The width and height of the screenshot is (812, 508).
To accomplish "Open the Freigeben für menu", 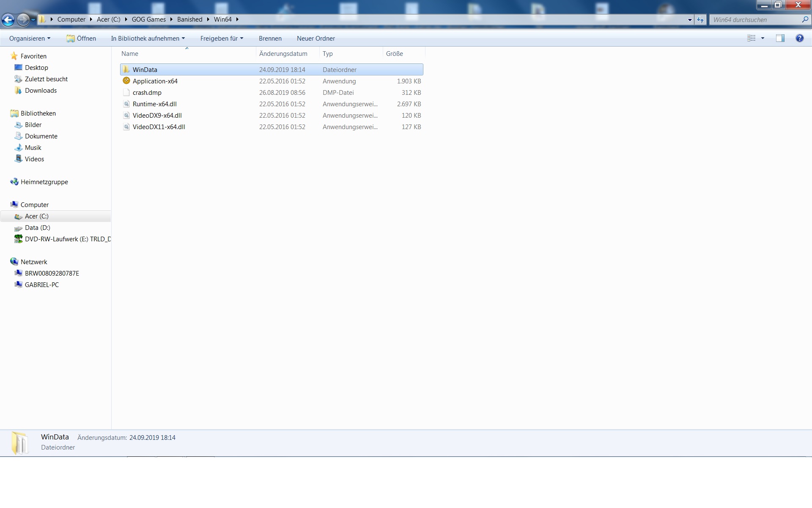I will pyautogui.click(x=222, y=39).
